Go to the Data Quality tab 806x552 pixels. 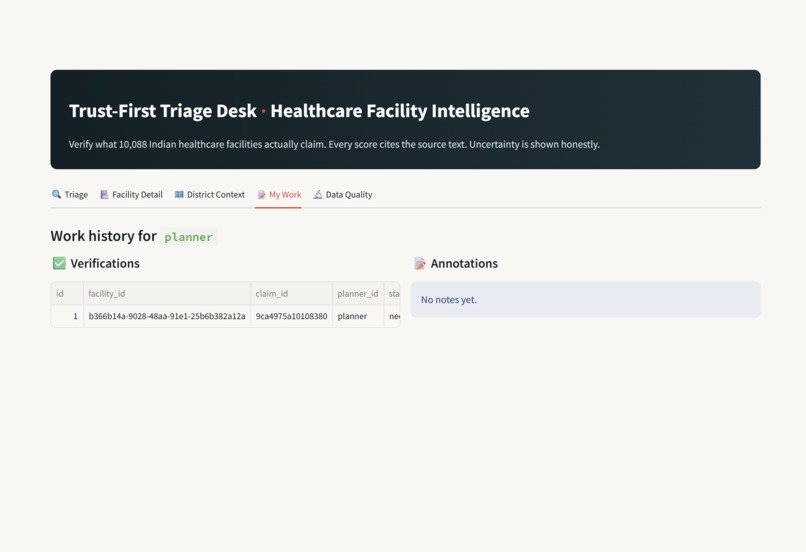342,195
